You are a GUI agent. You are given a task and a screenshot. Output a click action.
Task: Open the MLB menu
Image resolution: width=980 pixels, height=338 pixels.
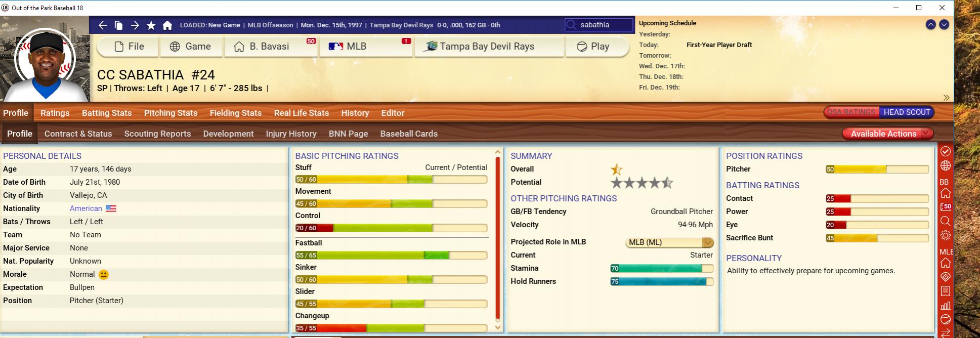(365, 47)
